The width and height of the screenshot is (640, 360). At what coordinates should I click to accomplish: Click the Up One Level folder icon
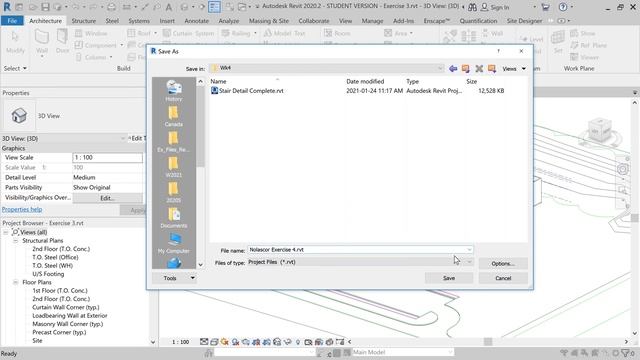click(466, 69)
